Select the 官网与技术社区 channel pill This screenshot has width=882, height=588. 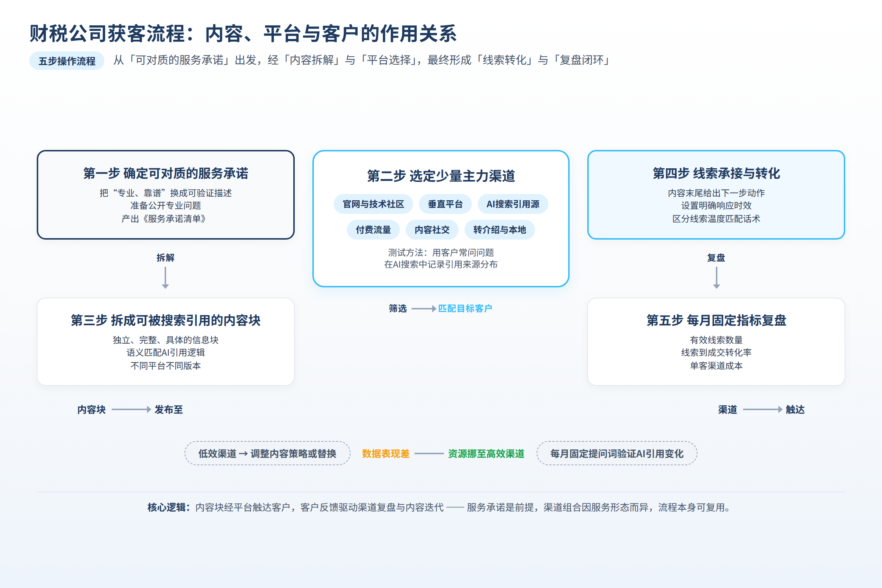click(373, 204)
